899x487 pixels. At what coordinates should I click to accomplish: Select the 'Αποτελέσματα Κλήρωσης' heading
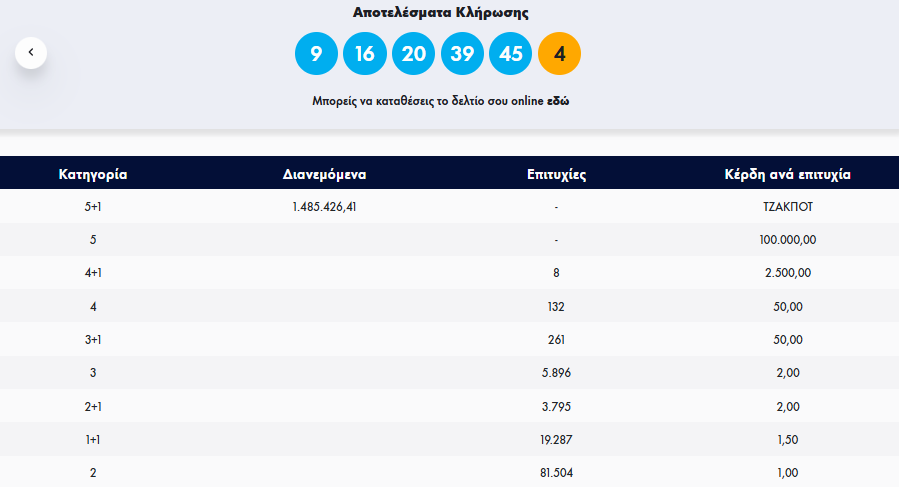(441, 13)
